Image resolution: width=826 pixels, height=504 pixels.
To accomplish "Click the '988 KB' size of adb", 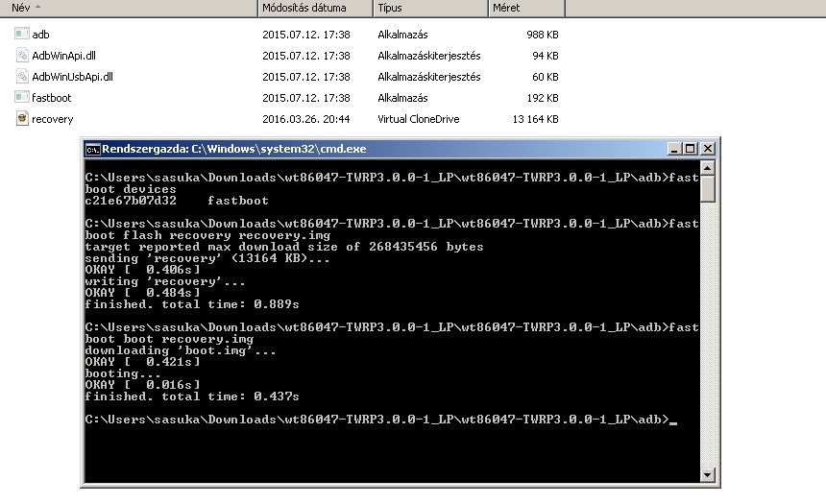I will click(x=542, y=35).
